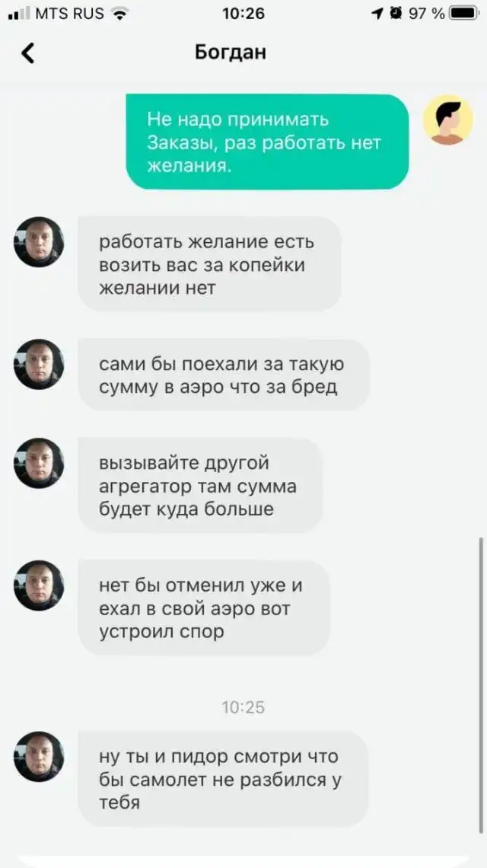Tap the back arrow in the header
487x868 pixels.
(27, 53)
